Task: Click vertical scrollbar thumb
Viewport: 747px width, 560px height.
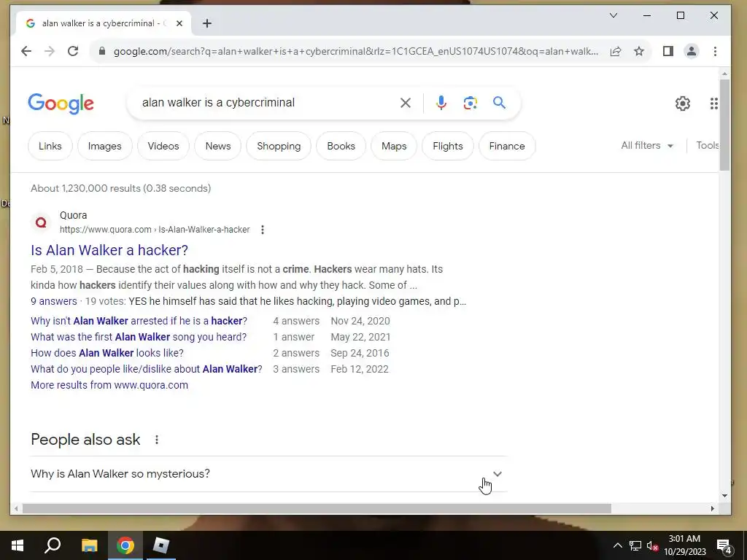Action: (724, 125)
